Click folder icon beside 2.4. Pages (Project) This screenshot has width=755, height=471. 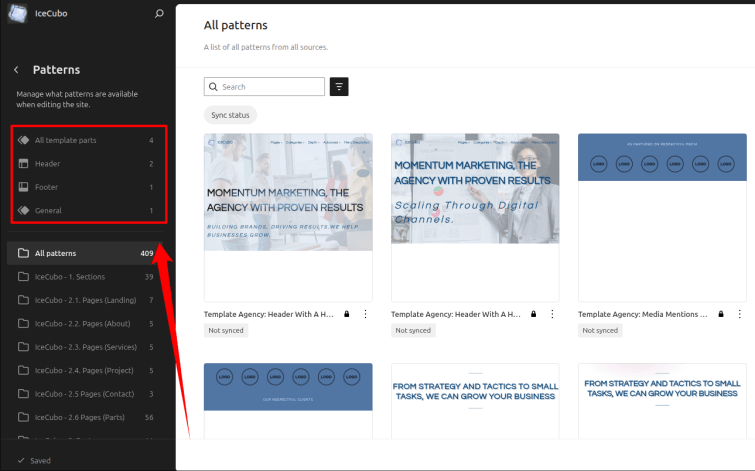(23, 370)
